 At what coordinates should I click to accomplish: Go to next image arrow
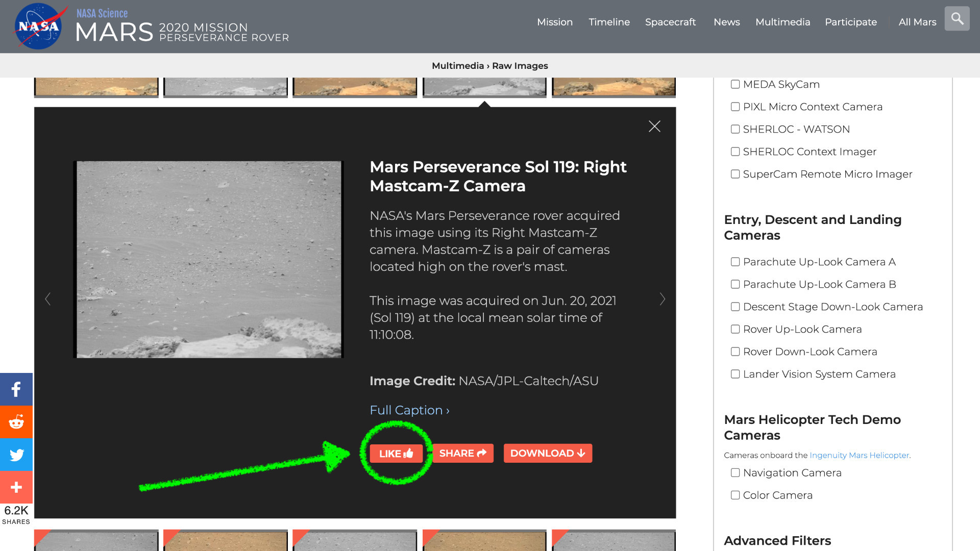click(663, 299)
